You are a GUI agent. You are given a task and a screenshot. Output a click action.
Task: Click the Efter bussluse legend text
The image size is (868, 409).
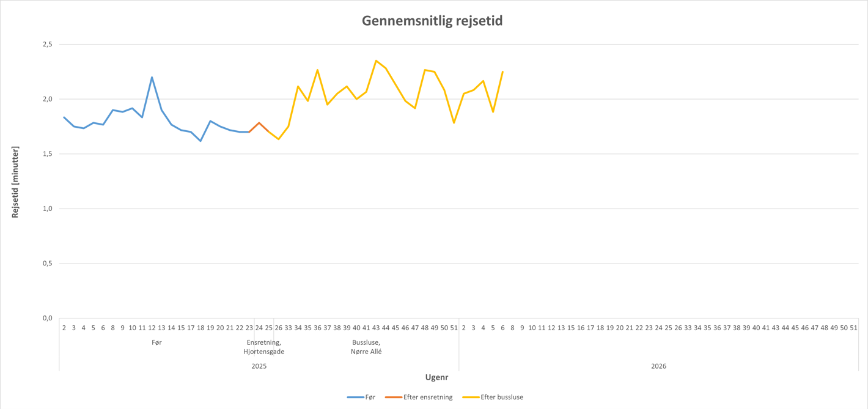[502, 397]
